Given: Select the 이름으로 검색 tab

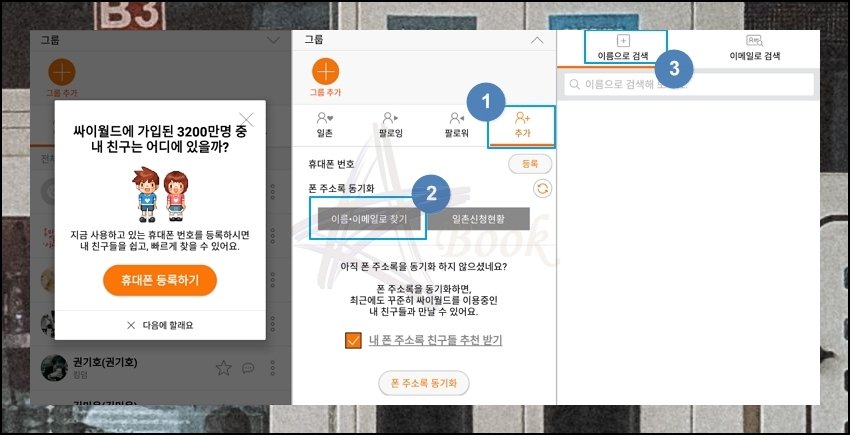Looking at the screenshot, I should pyautogui.click(x=623, y=48).
